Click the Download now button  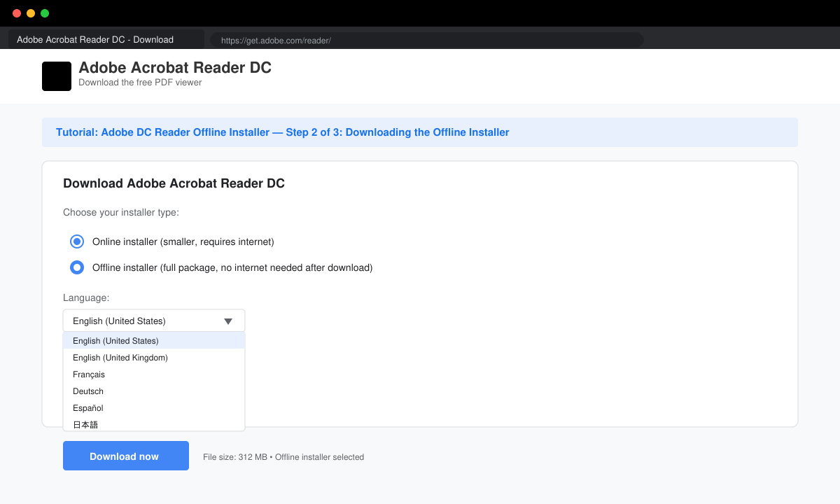(126, 456)
